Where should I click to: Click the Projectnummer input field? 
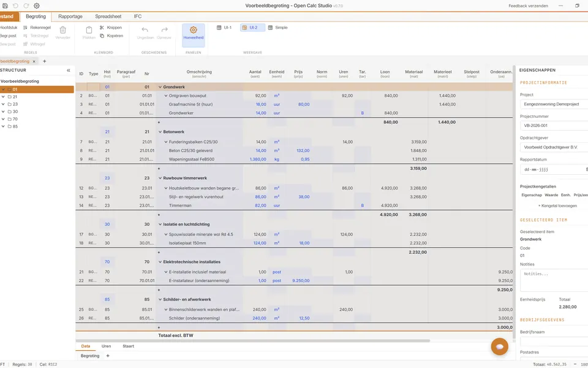point(554,126)
